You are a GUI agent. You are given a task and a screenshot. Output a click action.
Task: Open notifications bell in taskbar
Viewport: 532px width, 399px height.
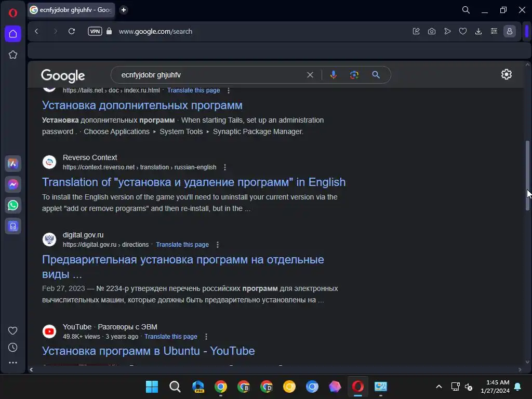[518, 387]
